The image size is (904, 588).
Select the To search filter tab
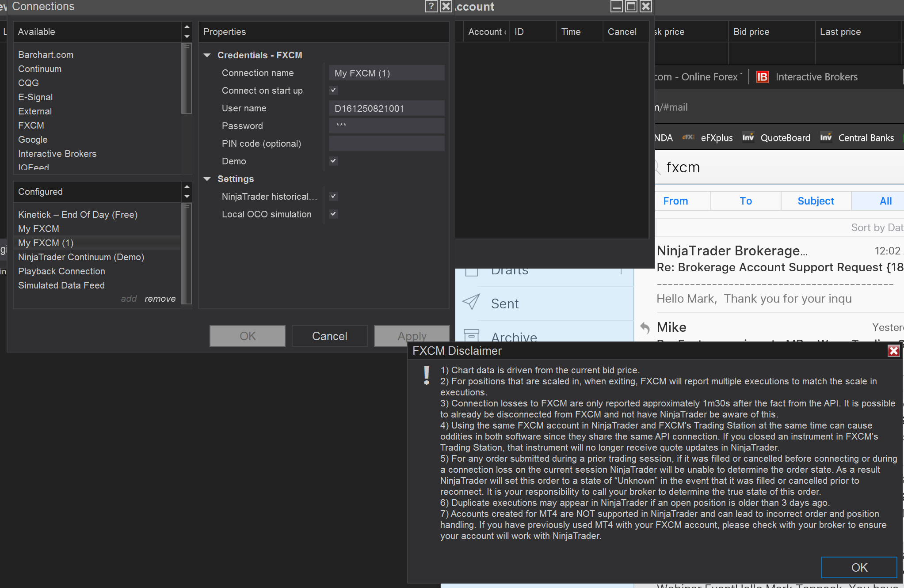click(x=746, y=201)
